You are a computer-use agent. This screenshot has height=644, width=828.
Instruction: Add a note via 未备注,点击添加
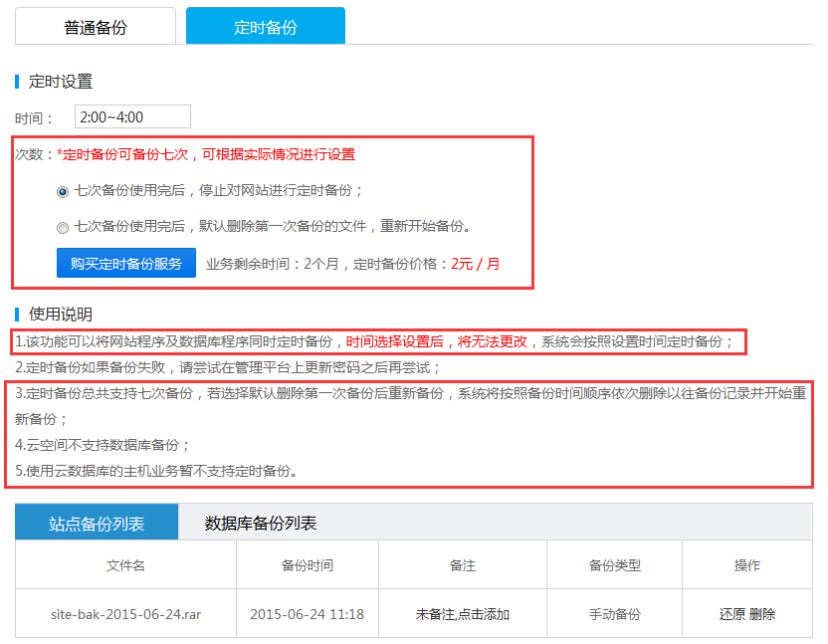click(463, 614)
